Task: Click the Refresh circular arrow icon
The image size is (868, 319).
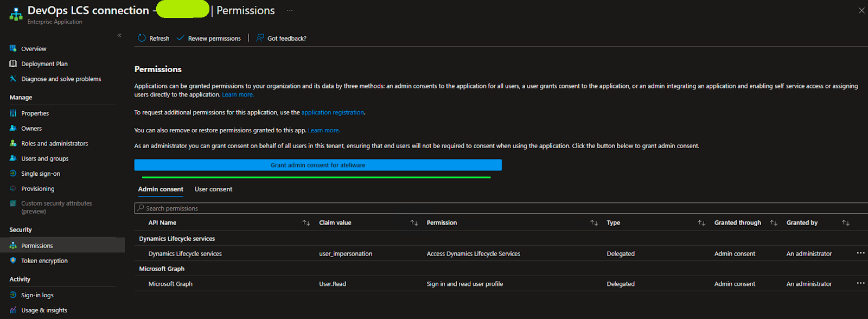Action: (142, 38)
